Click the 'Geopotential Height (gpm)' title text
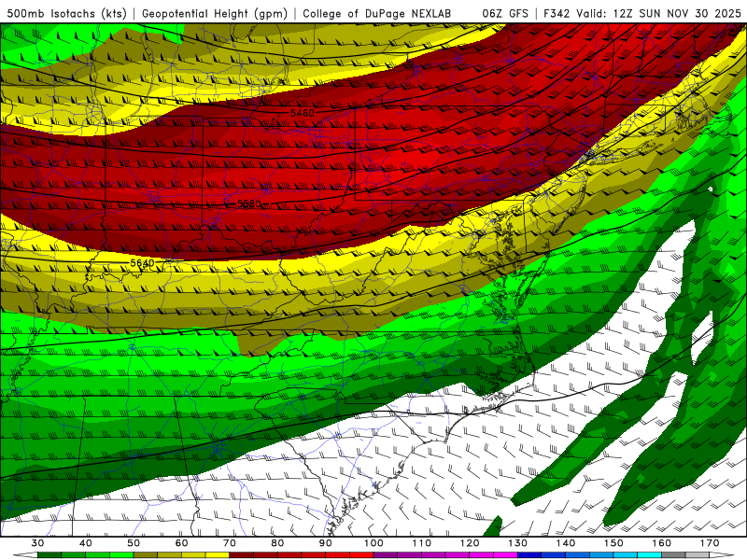Viewport: 747px width, 560px height. point(215,13)
